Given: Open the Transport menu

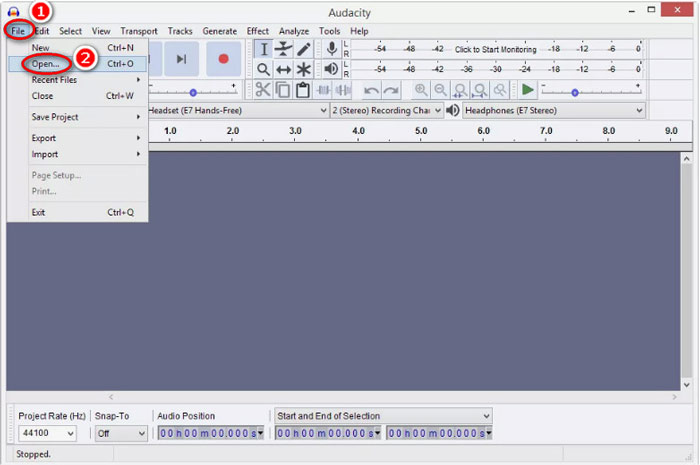Looking at the screenshot, I should (139, 31).
